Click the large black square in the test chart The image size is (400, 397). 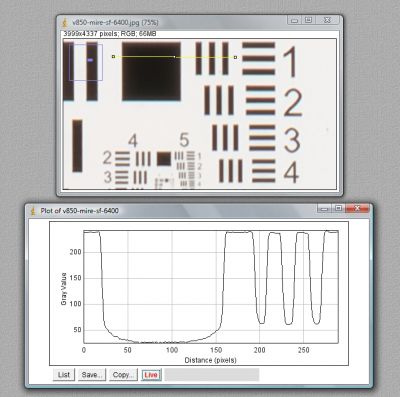coord(151,71)
